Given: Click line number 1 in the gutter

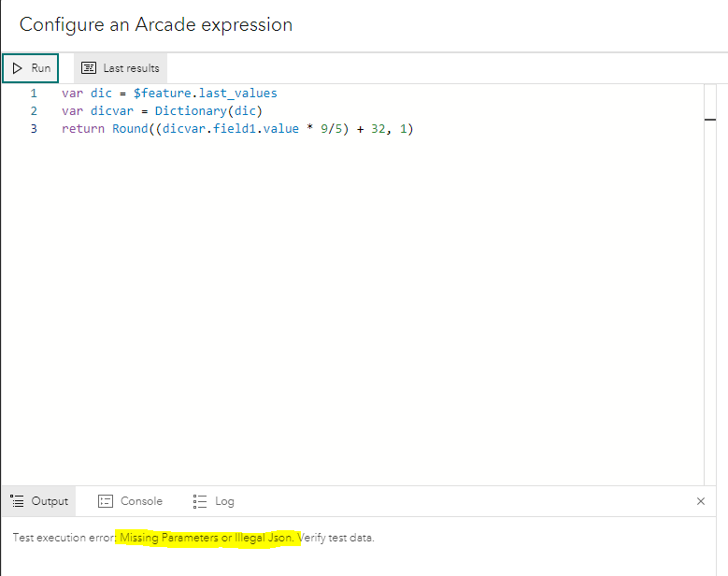Looking at the screenshot, I should 34,94.
